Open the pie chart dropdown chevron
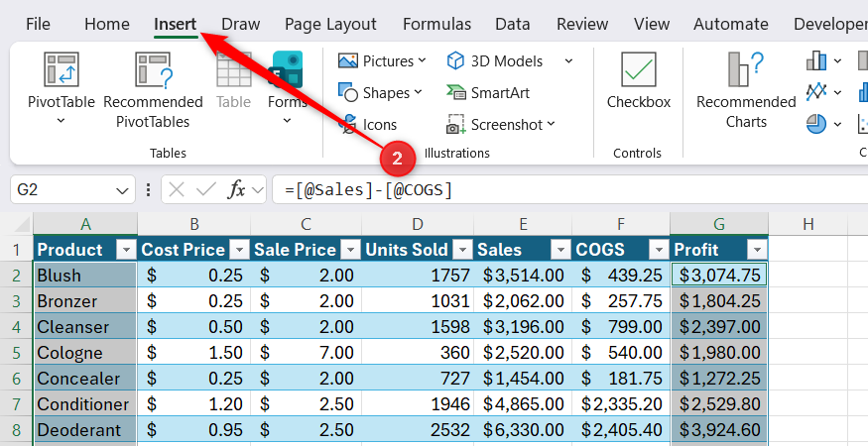Screen dimensions: 868x446 point(837,124)
